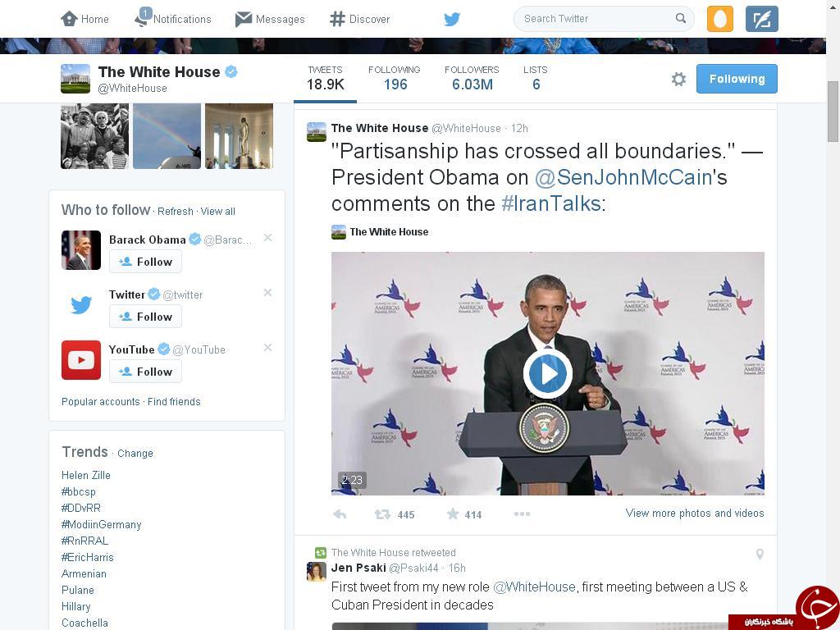Viewport: 840px width, 630px height.
Task: Open the Helen Zille trend
Action: click(85, 475)
